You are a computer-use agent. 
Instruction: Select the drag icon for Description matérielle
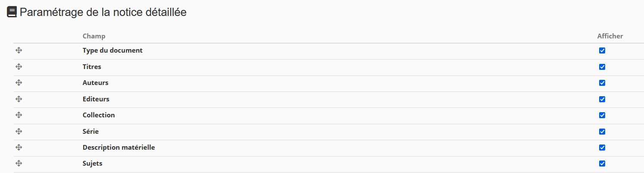pos(19,148)
